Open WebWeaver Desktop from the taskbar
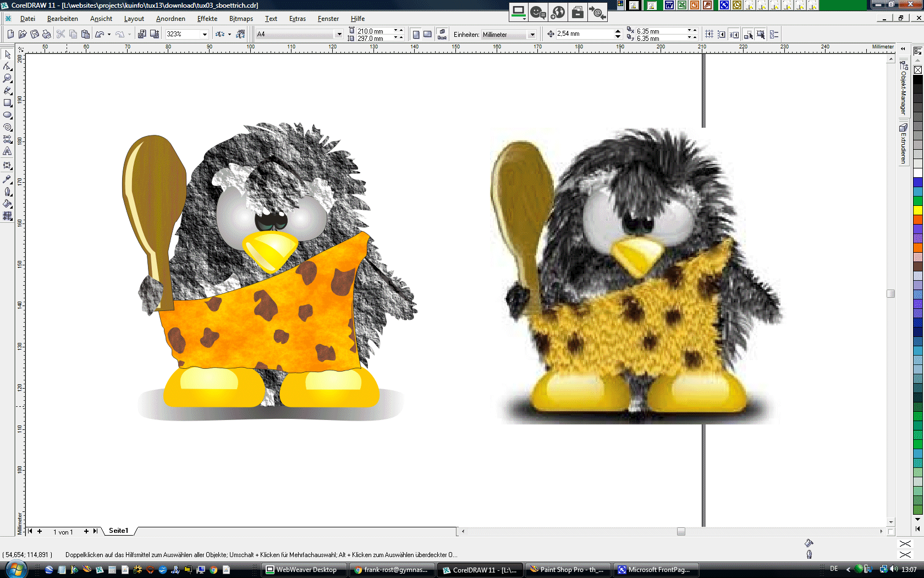The width and height of the screenshot is (924, 578). 304,570
